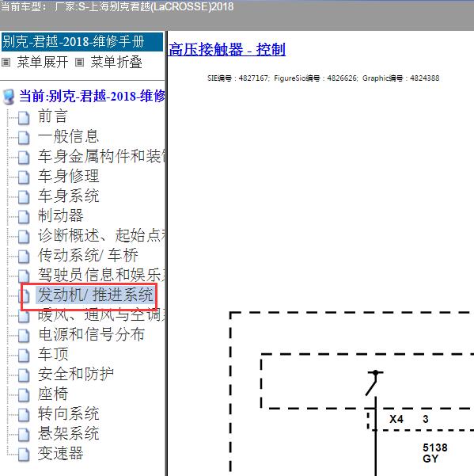Open the 变速器 tree item

[x=60, y=453]
